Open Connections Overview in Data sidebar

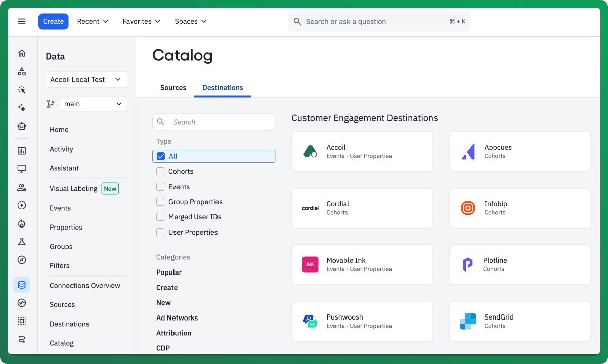(85, 285)
